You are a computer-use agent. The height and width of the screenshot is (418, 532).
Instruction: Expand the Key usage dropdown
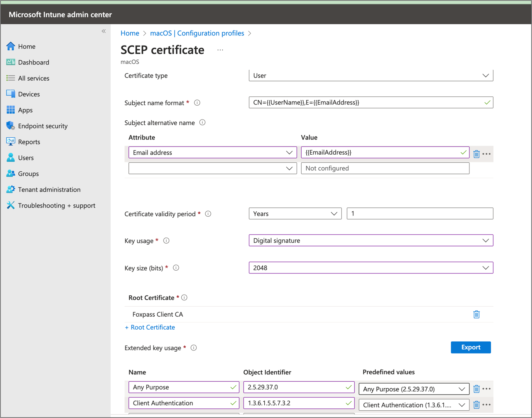(370, 241)
